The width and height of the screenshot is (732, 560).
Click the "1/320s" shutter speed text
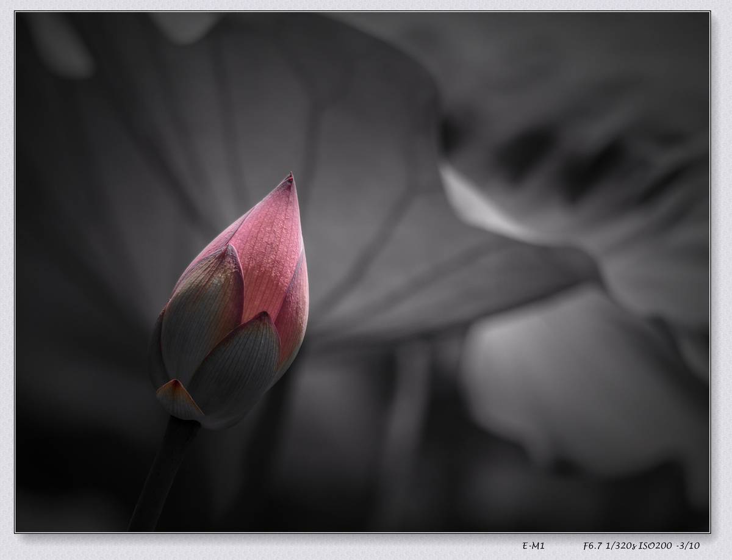[x=620, y=546]
